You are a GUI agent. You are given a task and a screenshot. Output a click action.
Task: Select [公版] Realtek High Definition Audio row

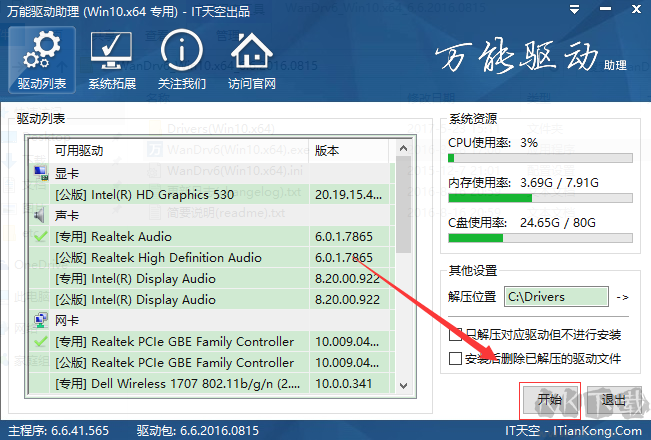210,257
